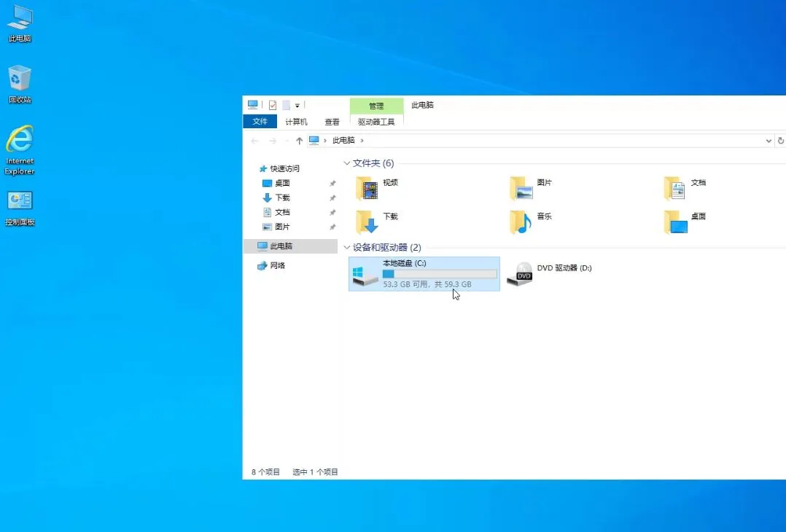Click the New Folder icon in title bar
This screenshot has height=532, width=786.
click(287, 105)
